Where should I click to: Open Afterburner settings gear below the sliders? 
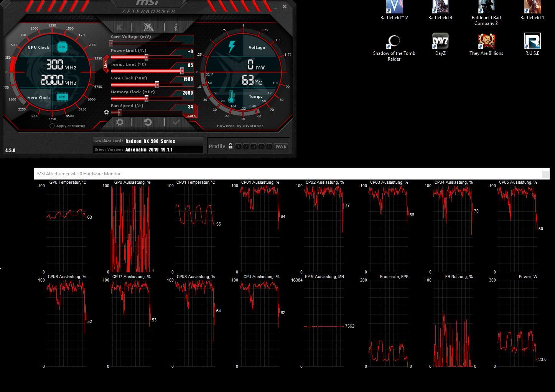coord(120,122)
